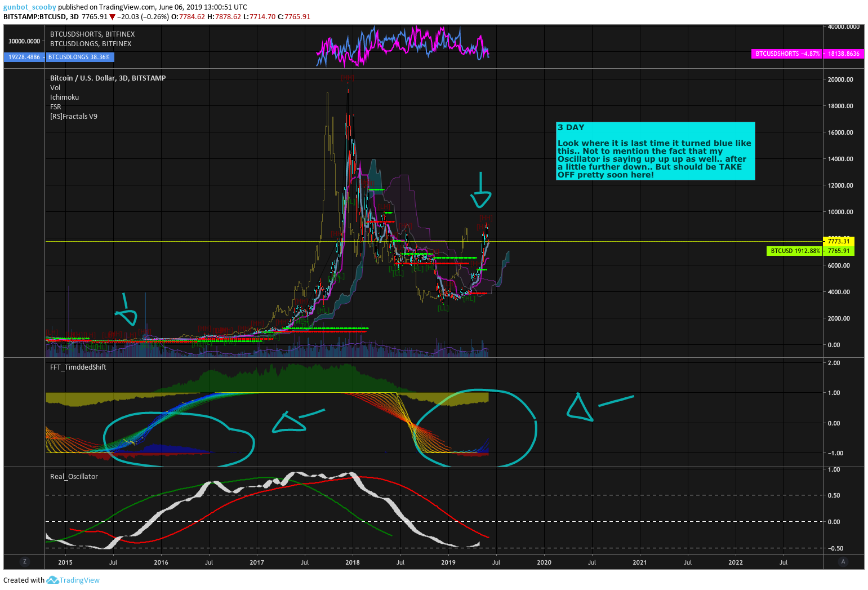Click the 20000.00 price axis value
Image resolution: width=868 pixels, height=590 pixels.
(840, 79)
